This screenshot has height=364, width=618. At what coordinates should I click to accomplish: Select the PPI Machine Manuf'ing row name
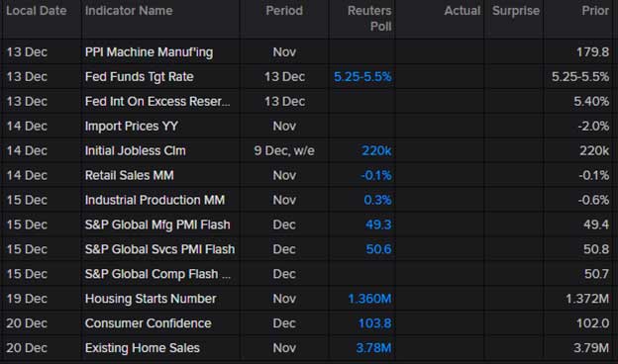click(149, 52)
